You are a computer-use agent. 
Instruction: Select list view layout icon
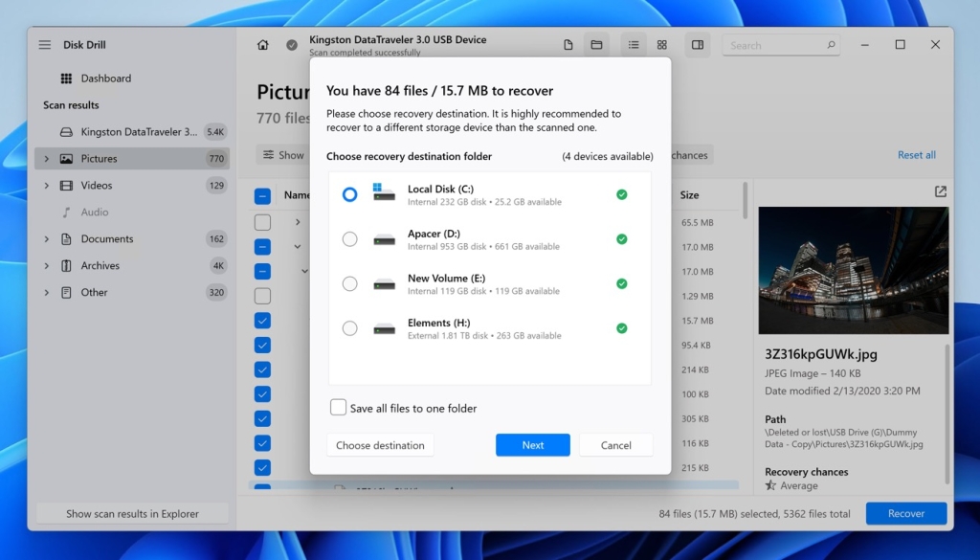click(634, 45)
